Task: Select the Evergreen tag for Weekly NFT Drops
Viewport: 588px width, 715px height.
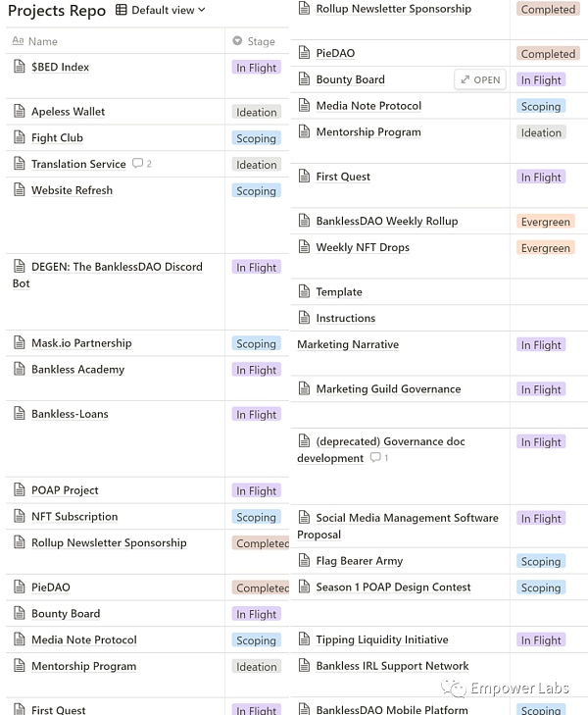Action: [545, 248]
